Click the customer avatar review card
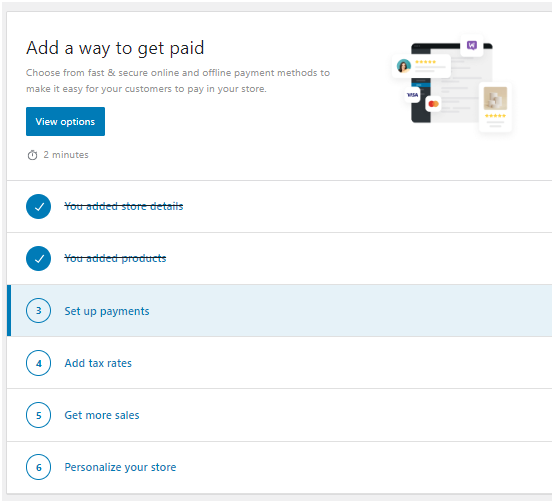 [421, 66]
